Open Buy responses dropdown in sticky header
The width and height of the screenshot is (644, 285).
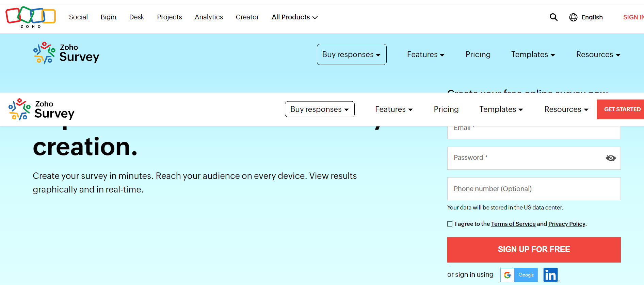pos(320,109)
